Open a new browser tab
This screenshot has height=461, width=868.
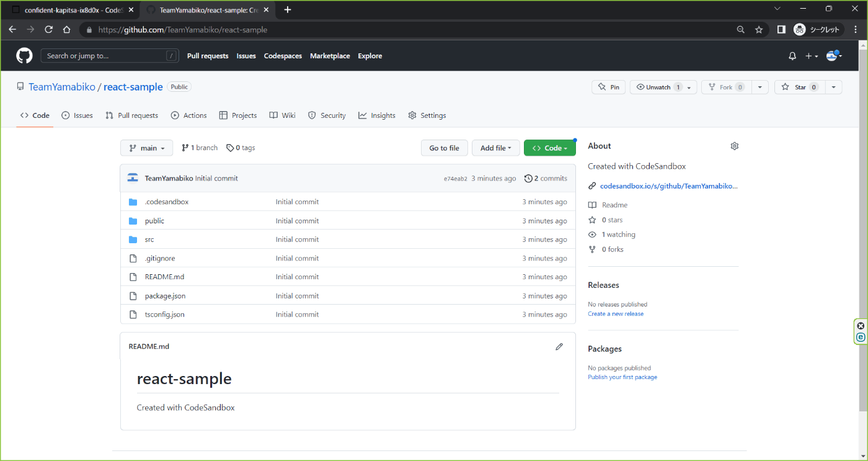pyautogui.click(x=288, y=10)
